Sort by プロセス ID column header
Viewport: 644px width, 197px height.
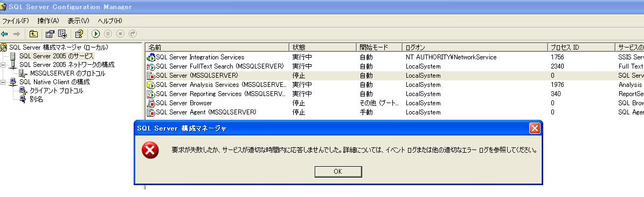pyautogui.click(x=581, y=47)
